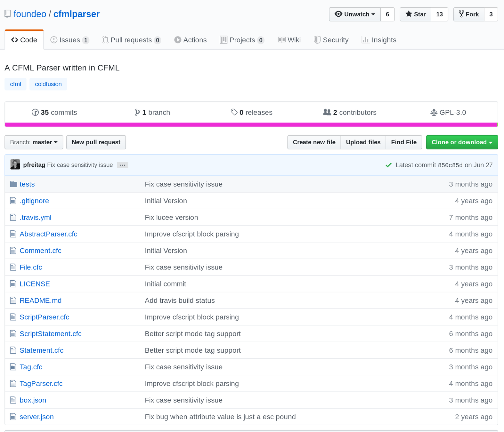Click the branch icon next to 1 branch
This screenshot has height=432, width=504.
[x=137, y=112]
